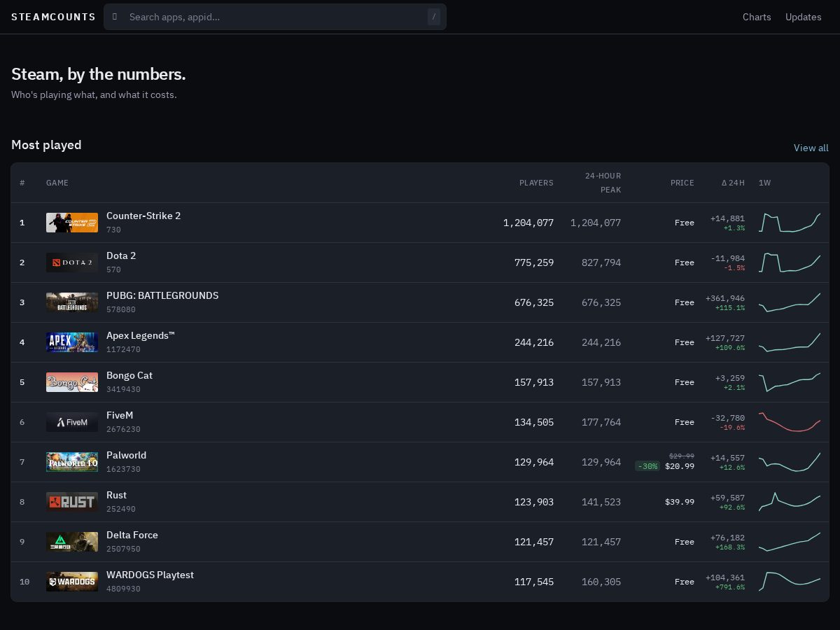This screenshot has height=630, width=840.
Task: Click the search magnifier icon
Action: coord(115,17)
